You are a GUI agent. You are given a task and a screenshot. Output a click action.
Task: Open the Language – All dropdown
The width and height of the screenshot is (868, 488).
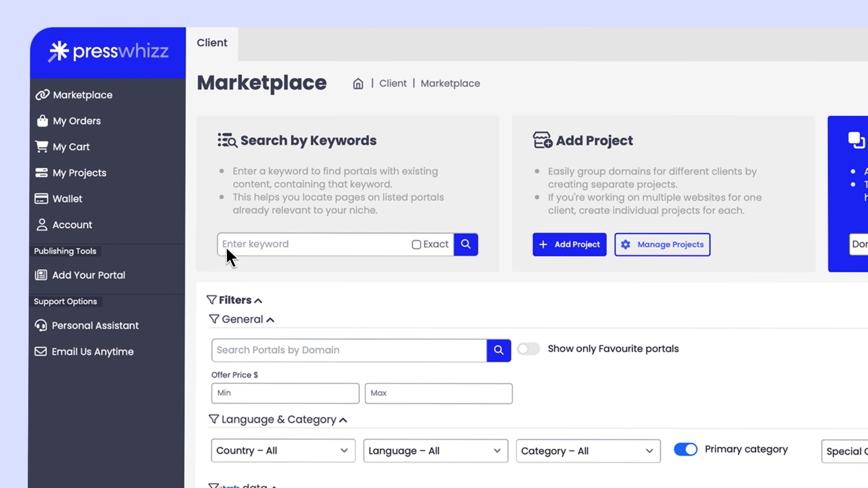(436, 450)
